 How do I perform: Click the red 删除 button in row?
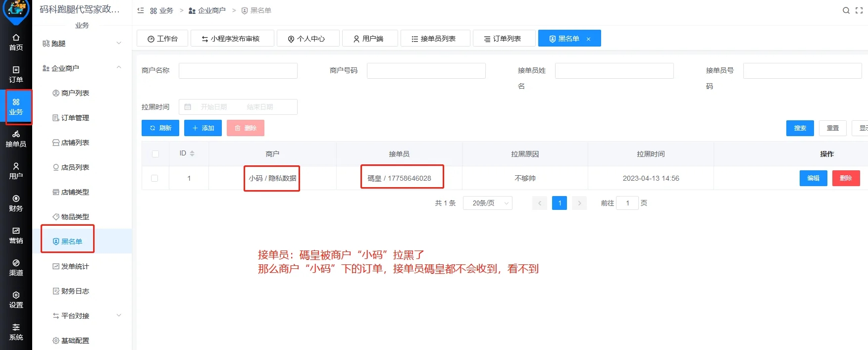(846, 178)
